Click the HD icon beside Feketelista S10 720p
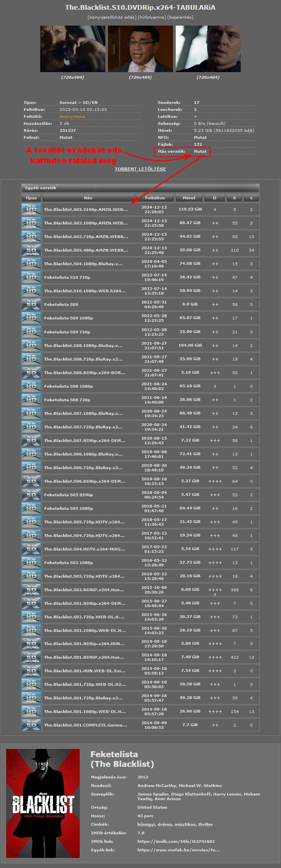The height and width of the screenshot is (868, 281). pyautogui.click(x=31, y=277)
